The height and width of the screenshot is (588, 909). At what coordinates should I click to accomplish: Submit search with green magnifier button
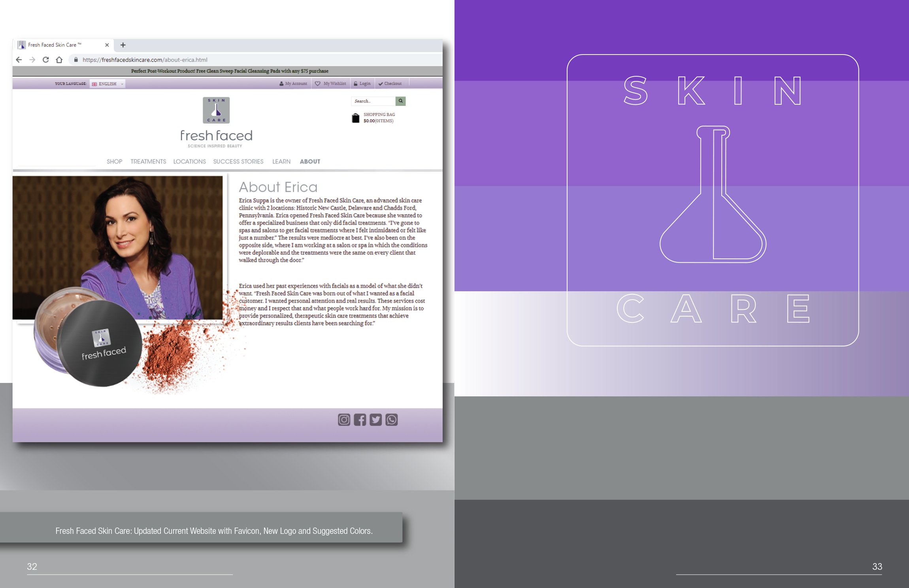[401, 101]
